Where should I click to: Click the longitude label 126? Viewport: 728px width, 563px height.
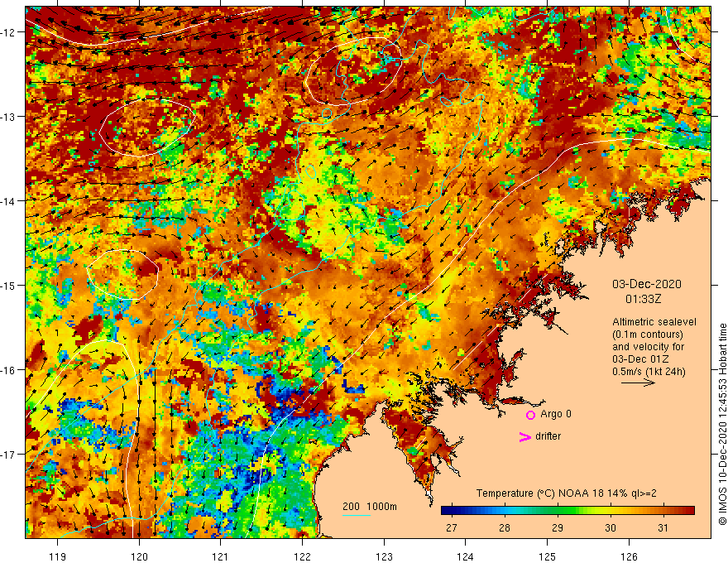pyautogui.click(x=629, y=556)
